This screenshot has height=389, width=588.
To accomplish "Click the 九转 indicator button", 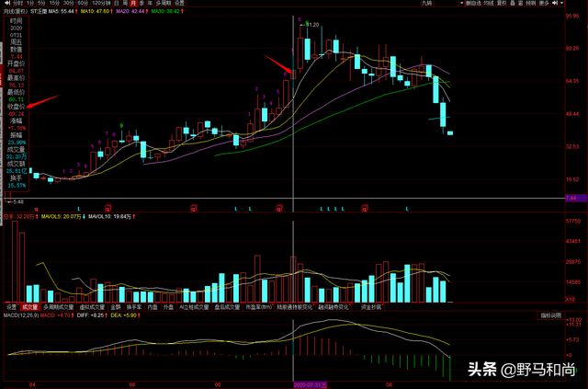I will pos(427,3).
